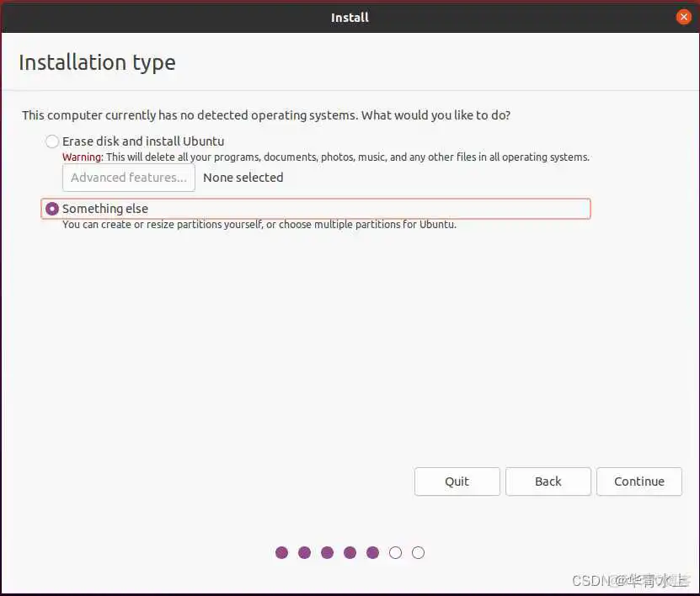The image size is (700, 596).
Task: Click the fifth filled progress dot
Action: 372,553
